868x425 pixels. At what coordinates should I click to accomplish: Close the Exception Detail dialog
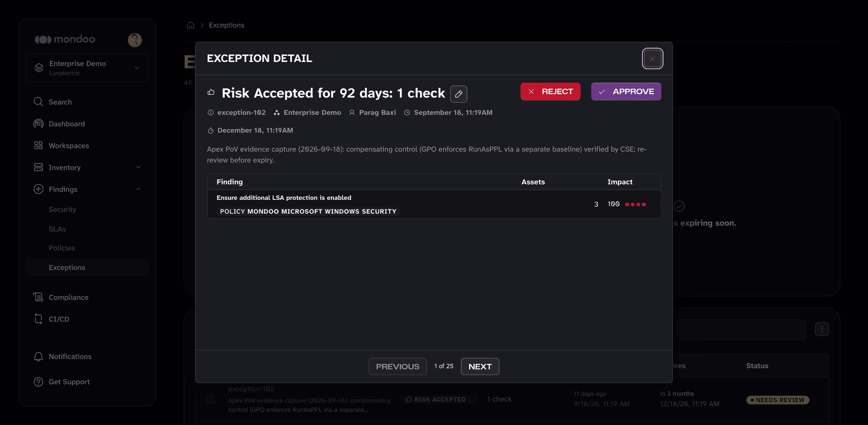tap(652, 59)
